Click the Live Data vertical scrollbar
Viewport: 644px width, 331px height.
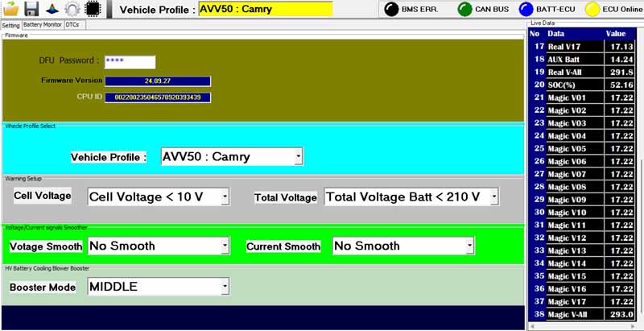(640, 177)
